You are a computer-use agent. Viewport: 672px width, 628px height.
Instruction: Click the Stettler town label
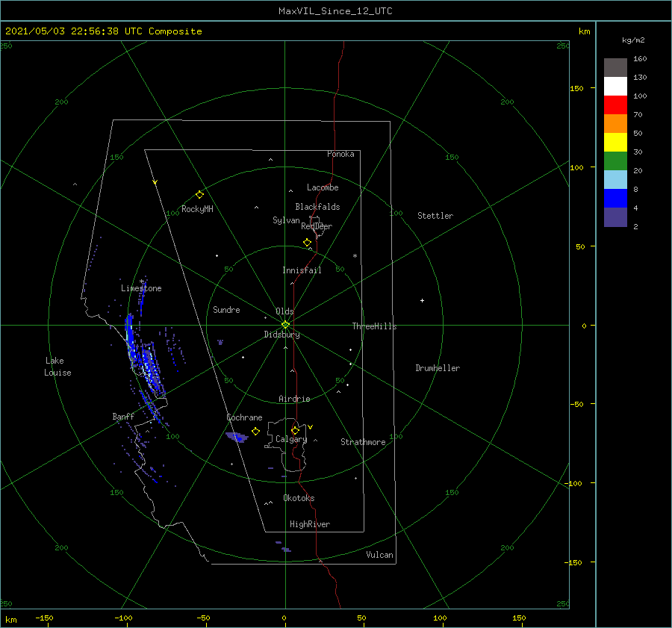click(435, 216)
